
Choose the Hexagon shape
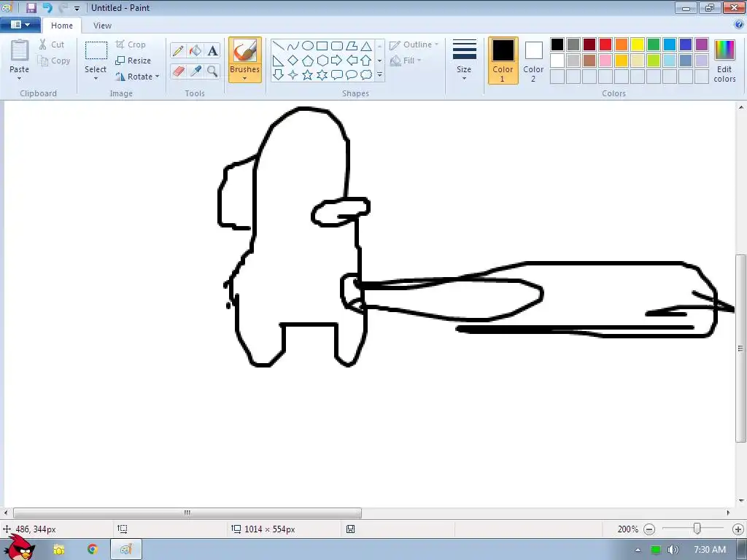click(322, 61)
